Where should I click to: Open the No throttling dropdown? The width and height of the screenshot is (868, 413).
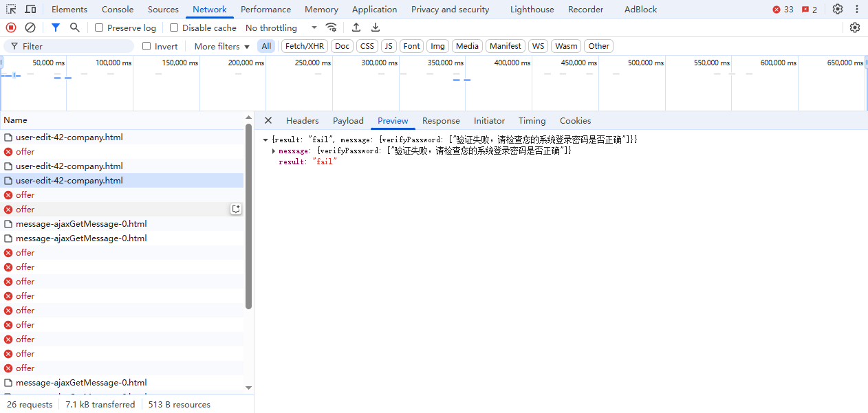[281, 27]
